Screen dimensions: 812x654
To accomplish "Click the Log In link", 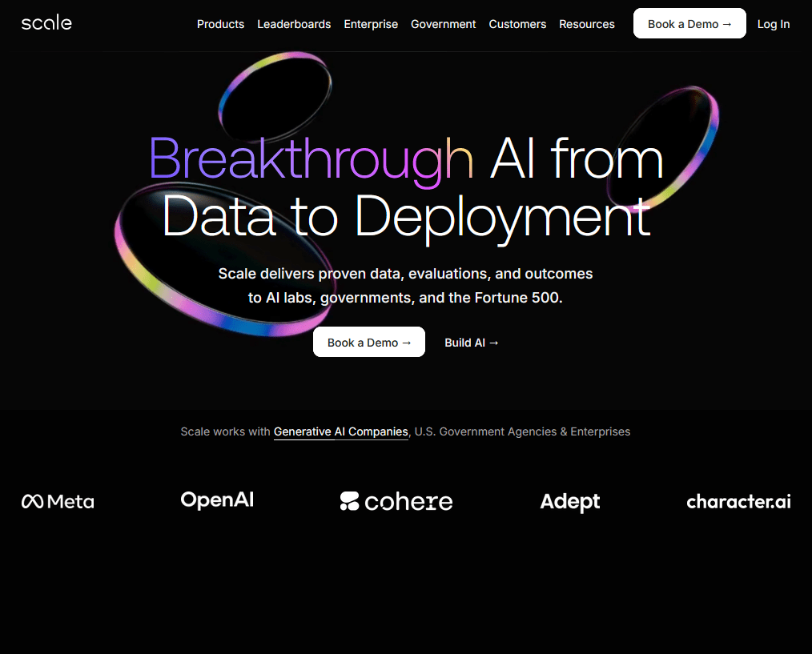I will pyautogui.click(x=773, y=24).
